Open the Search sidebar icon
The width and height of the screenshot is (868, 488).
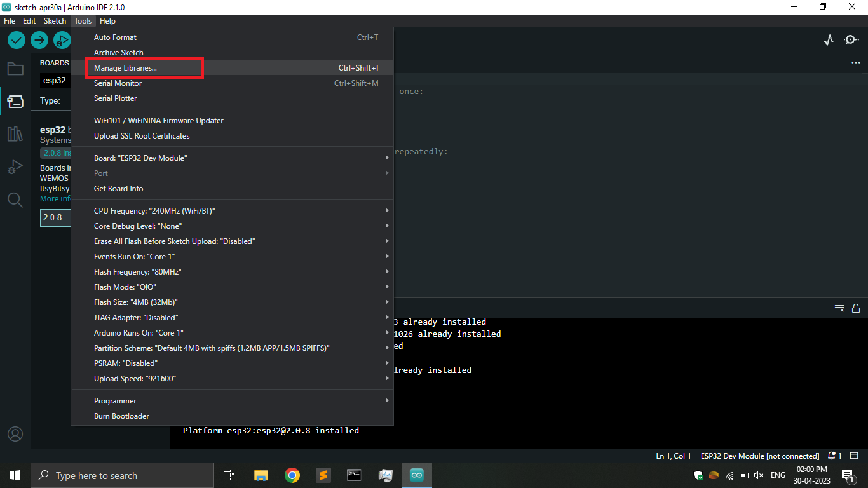click(15, 200)
